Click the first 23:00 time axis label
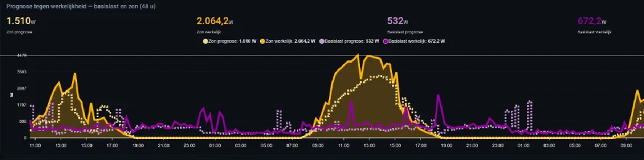The height and width of the screenshot is (160, 644). pos(189,145)
